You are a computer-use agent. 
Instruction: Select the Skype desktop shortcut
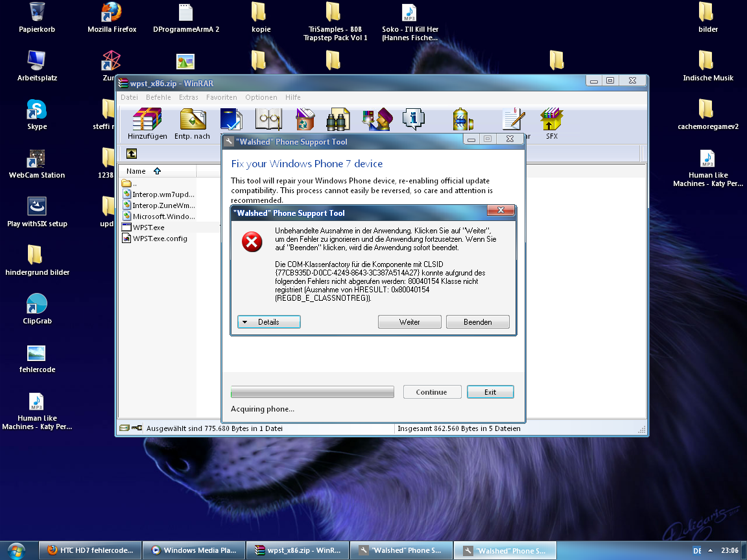coord(37,115)
